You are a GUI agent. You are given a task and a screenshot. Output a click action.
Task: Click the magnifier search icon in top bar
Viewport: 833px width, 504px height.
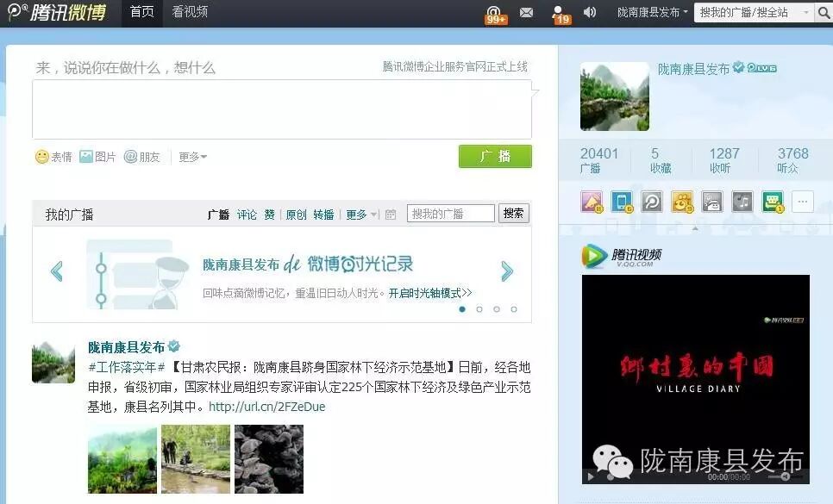pyautogui.click(x=824, y=13)
